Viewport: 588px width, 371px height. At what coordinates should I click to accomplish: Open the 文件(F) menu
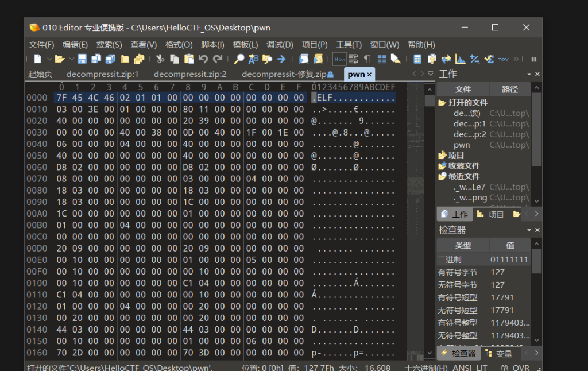click(x=41, y=45)
